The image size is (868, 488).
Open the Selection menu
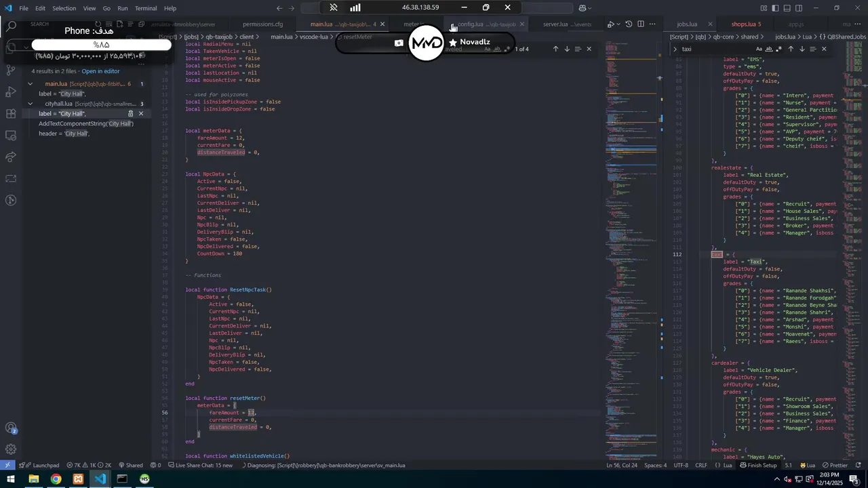64,8
